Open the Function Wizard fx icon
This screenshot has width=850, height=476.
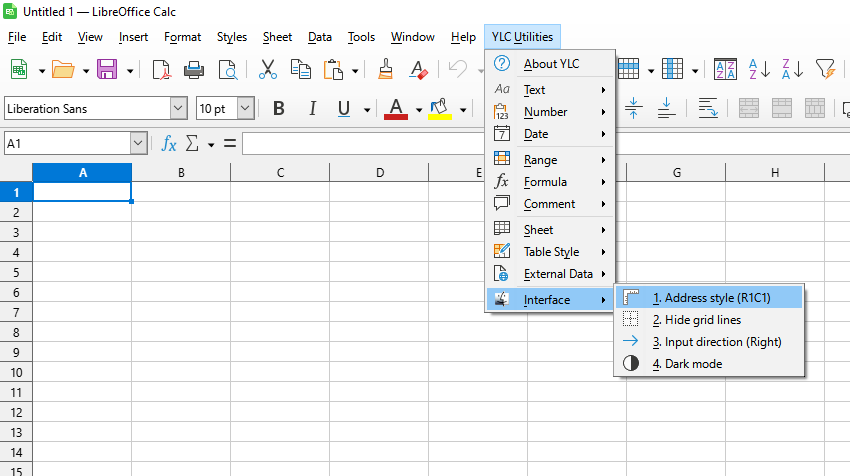169,144
